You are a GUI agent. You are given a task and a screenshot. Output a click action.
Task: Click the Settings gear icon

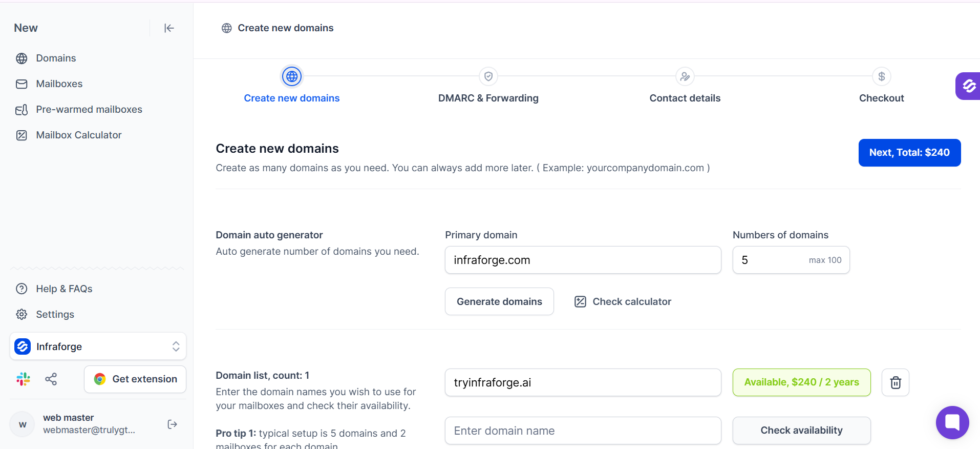22,315
